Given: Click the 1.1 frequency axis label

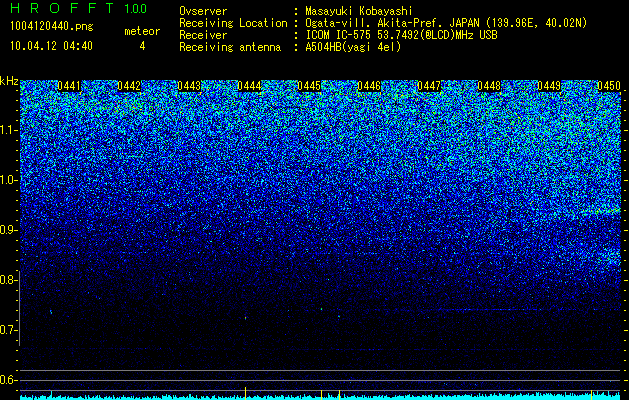Looking at the screenshot, I should (x=9, y=130).
